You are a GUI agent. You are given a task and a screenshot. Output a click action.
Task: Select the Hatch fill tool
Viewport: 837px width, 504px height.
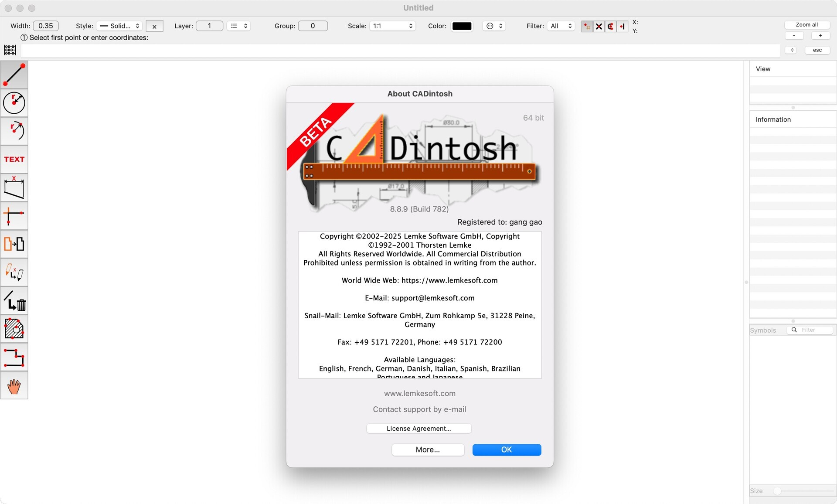click(x=14, y=329)
